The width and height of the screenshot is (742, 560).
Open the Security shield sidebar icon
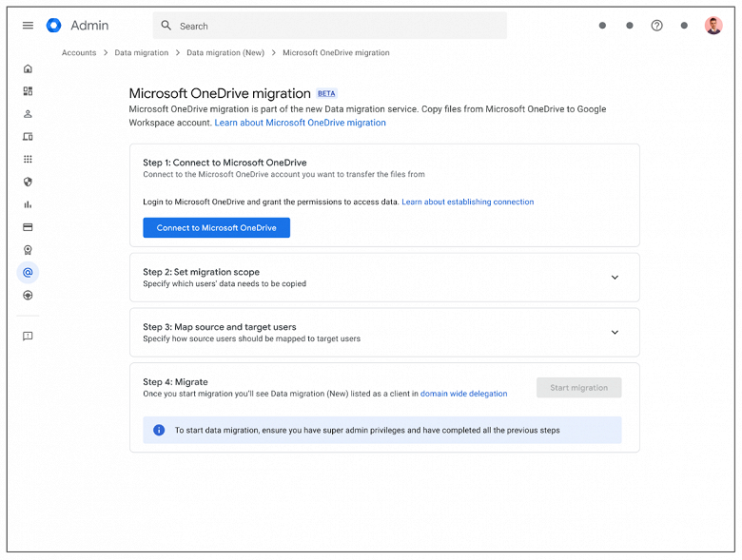(28, 182)
